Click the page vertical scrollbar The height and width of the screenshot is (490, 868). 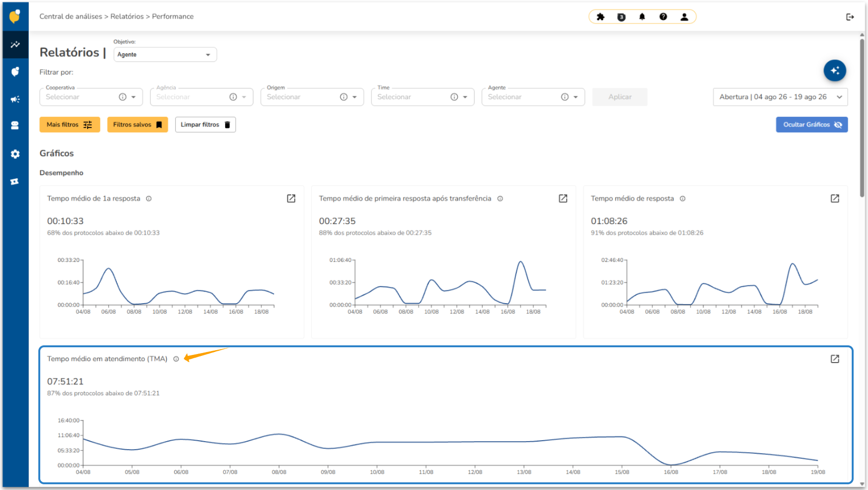pyautogui.click(x=862, y=115)
